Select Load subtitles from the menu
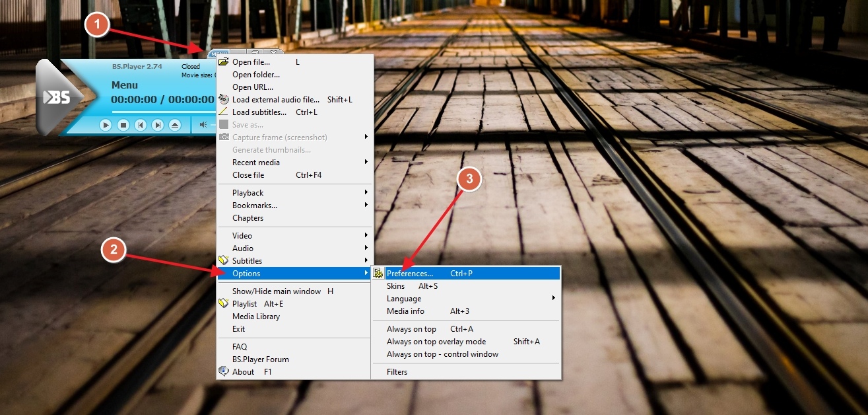Screen dimensions: 868x415 (x=259, y=112)
